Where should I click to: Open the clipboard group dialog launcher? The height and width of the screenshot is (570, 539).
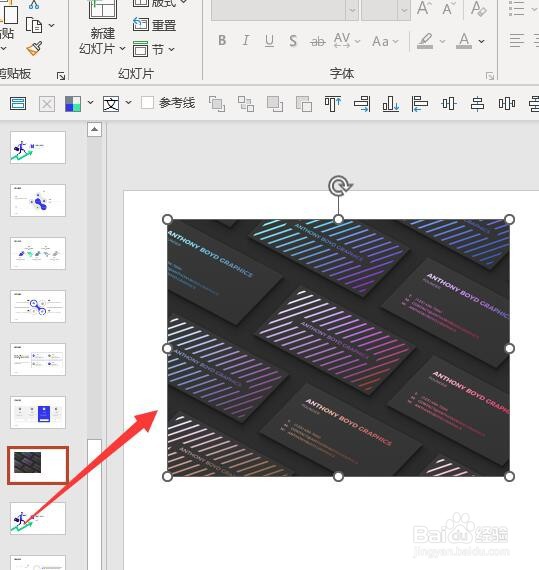[61, 76]
